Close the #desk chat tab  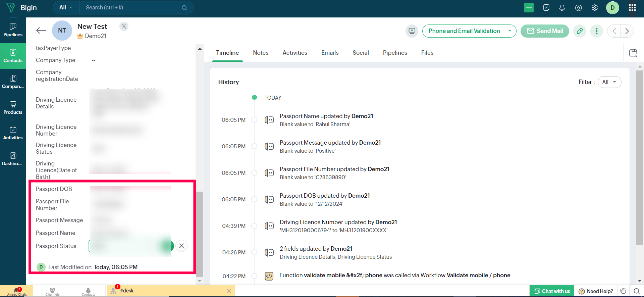[229, 291]
